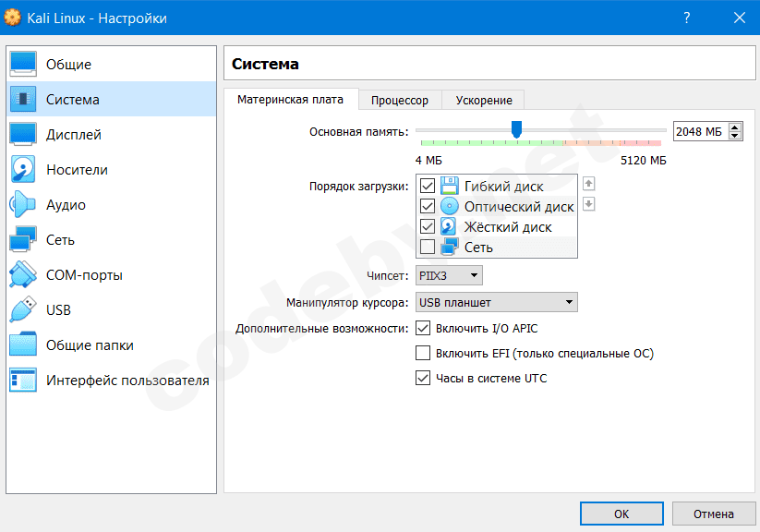Expand the Чипсет PIIX3 dropdown
This screenshot has height=532, width=760.
450,275
